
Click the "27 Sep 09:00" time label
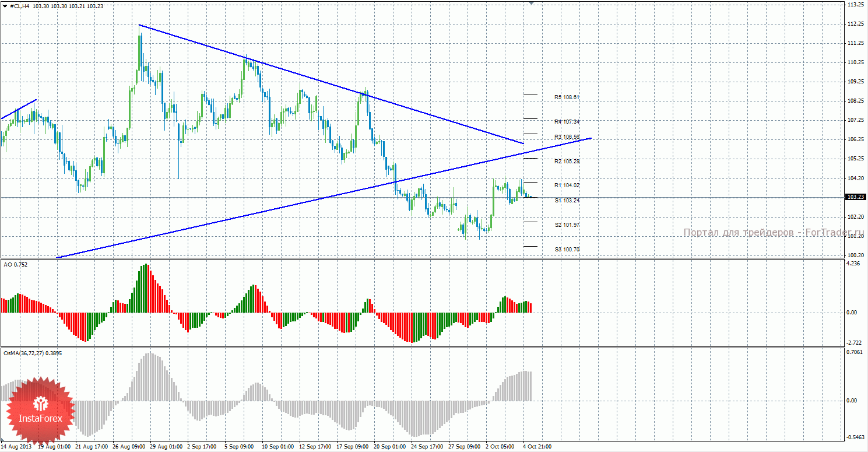coord(465,447)
